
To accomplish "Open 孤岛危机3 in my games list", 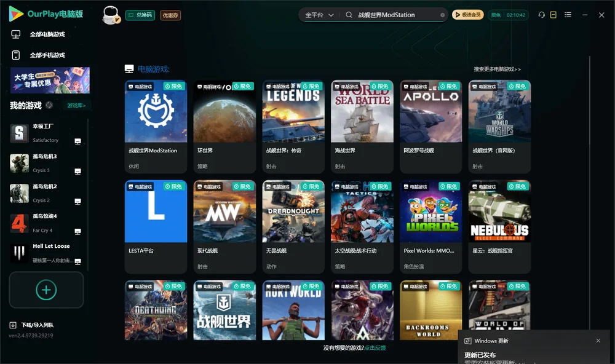I will pos(46,163).
